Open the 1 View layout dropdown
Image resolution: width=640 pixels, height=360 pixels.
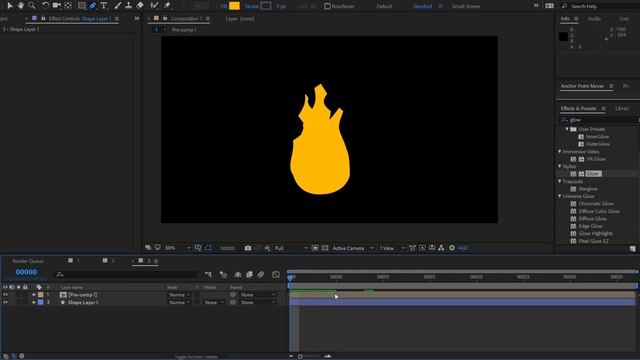coord(392,248)
